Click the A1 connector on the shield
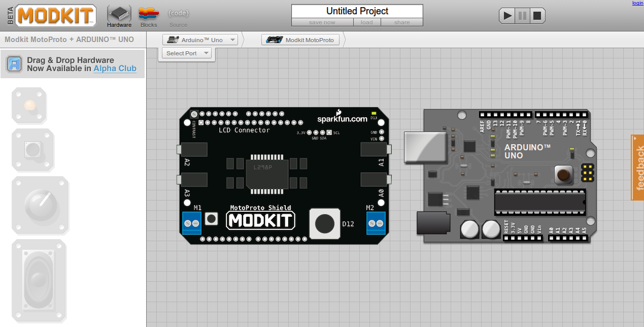The width and height of the screenshot is (644, 327). 376,149
